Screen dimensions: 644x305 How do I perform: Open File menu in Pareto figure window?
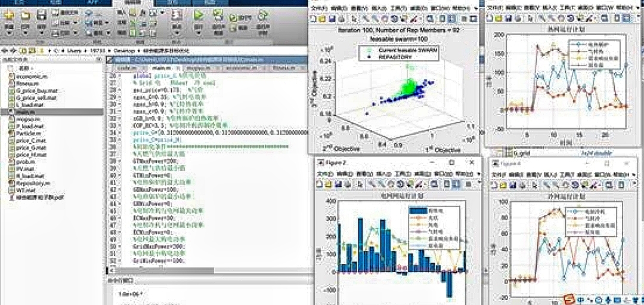click(318, 8)
